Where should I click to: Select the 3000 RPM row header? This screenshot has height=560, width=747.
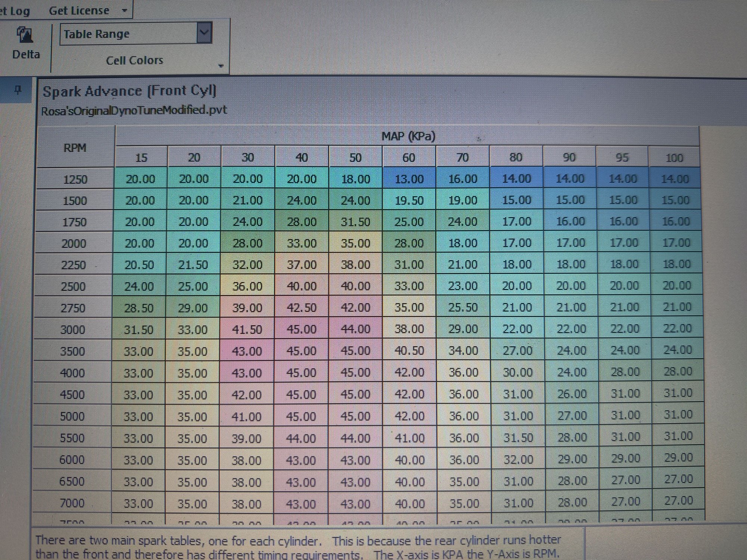coord(72,330)
